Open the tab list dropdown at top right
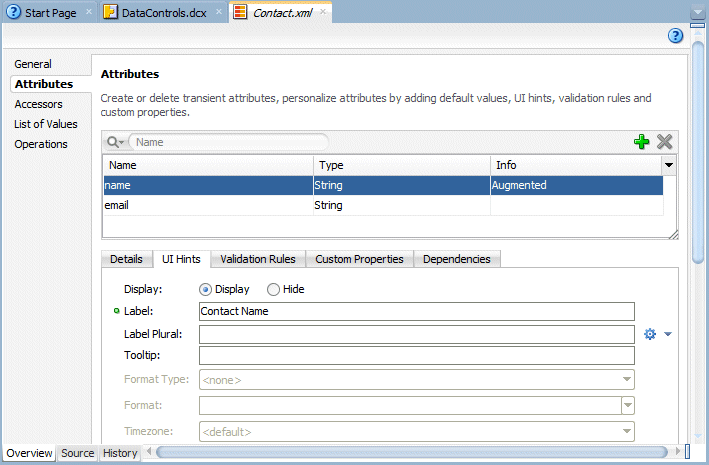The image size is (709, 465). [698, 13]
